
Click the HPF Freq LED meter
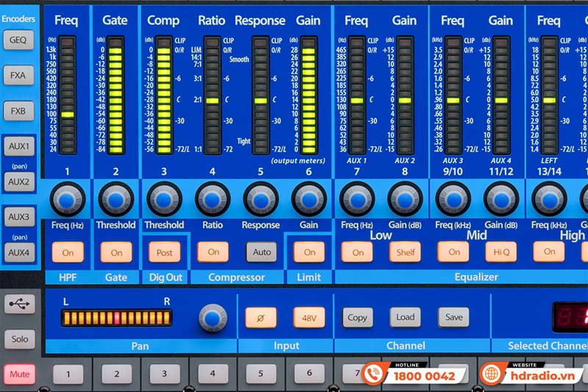point(68,96)
